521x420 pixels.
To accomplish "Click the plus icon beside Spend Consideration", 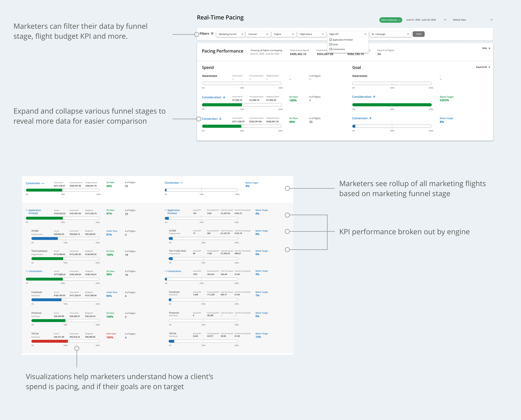I will click(x=224, y=97).
